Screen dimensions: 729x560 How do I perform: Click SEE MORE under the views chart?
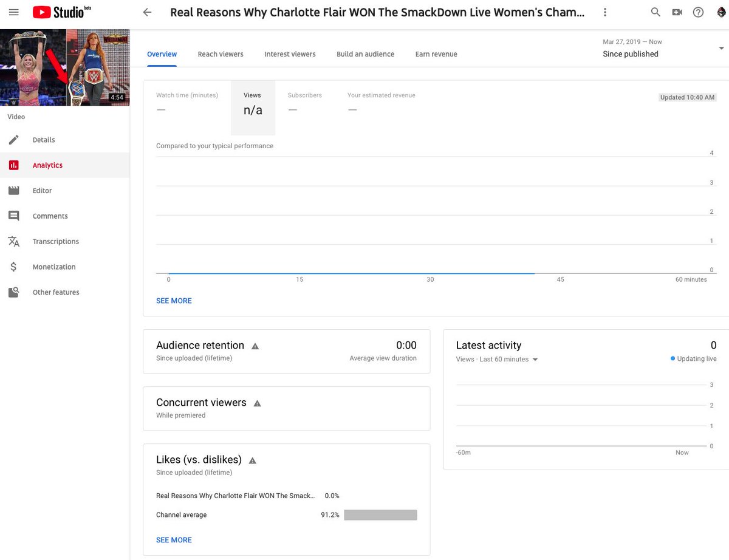174,301
